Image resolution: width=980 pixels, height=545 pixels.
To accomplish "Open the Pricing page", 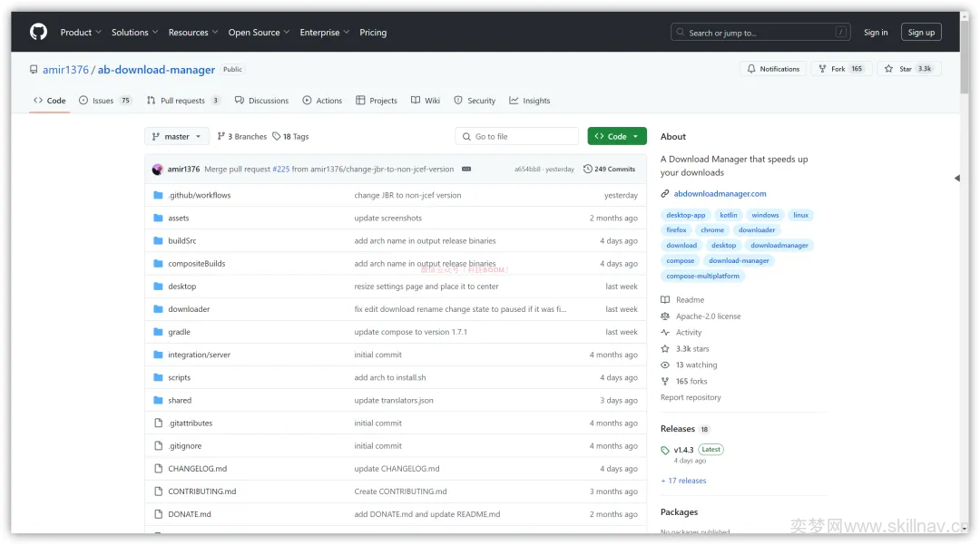I will (373, 32).
